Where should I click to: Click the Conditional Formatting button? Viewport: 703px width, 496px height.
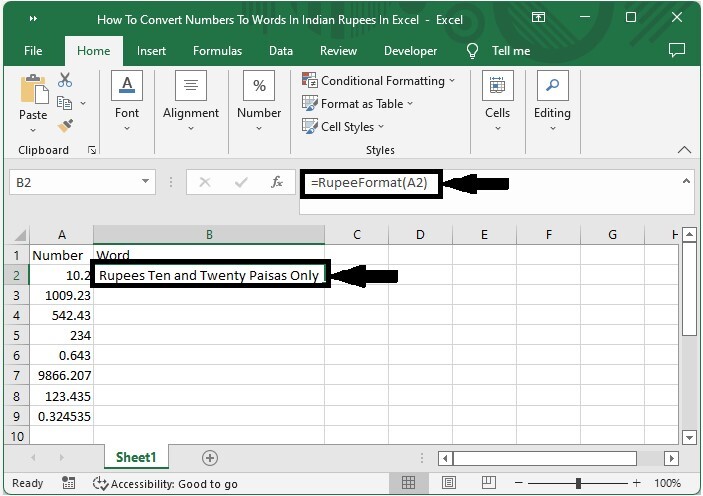pyautogui.click(x=378, y=81)
